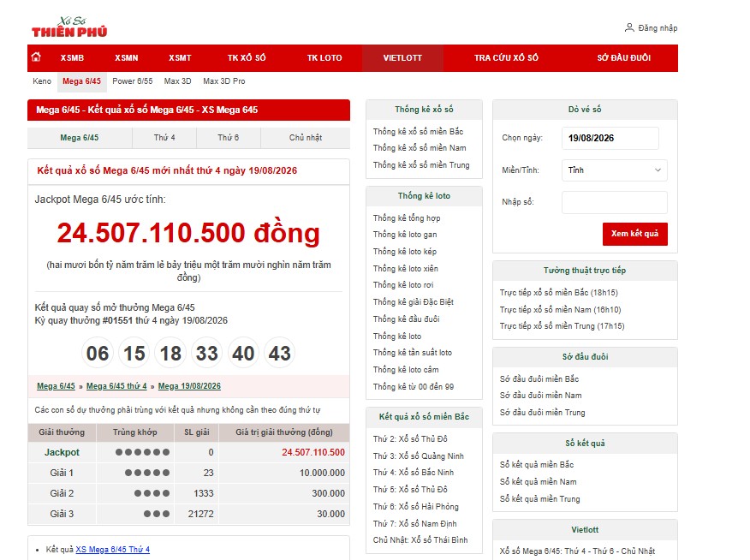Screen dimensions: 750x560
Task: Open Thống kê từ 00 đến 99
Action: [x=414, y=387]
